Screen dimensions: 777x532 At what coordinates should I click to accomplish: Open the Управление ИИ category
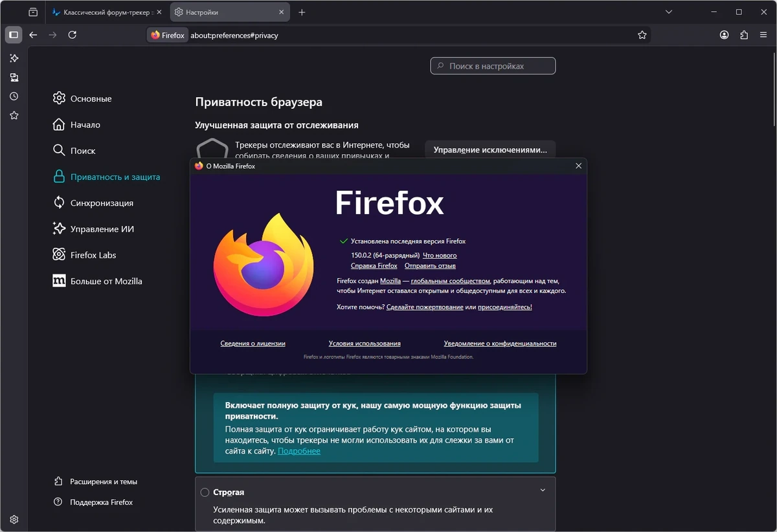pos(93,228)
